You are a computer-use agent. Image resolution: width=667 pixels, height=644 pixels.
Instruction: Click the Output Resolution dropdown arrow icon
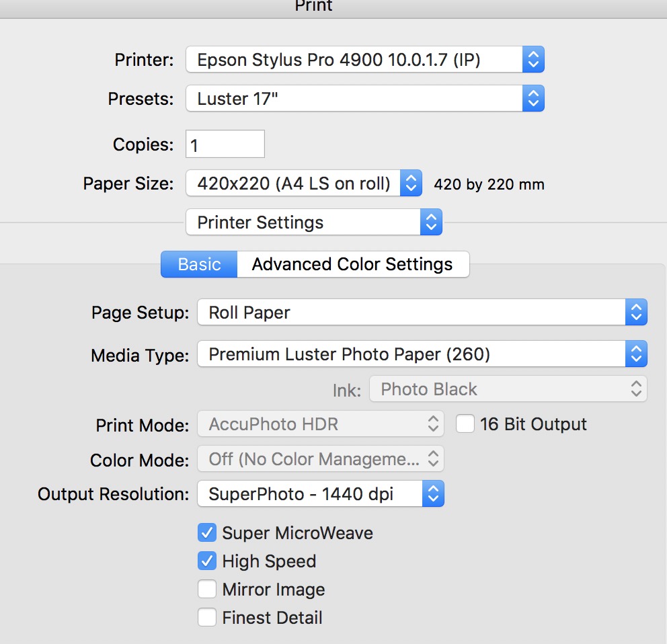click(x=433, y=495)
